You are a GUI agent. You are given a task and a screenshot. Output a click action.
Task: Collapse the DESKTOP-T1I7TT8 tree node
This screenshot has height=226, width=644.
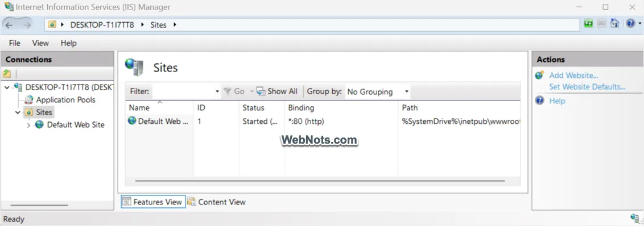click(7, 87)
